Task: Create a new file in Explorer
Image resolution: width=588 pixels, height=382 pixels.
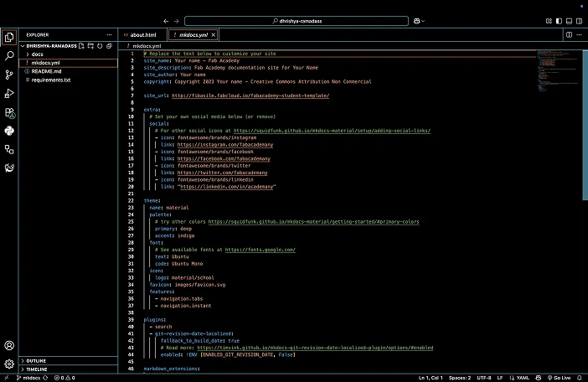Action: click(x=81, y=46)
